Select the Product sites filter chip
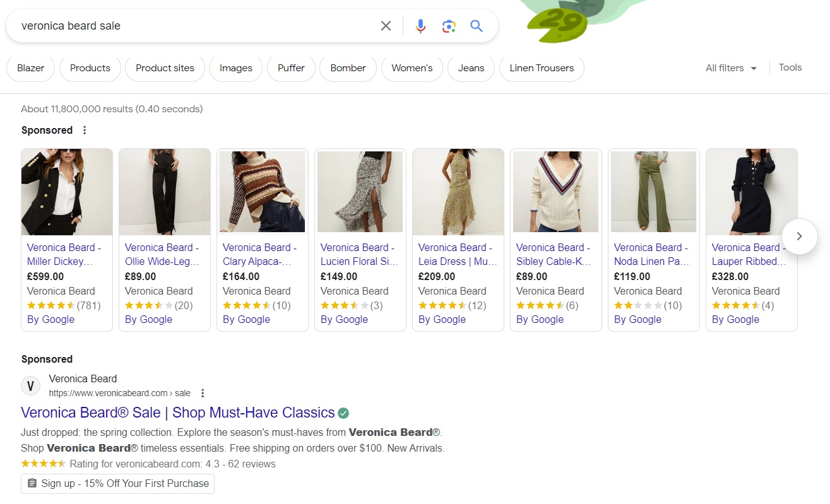830x504 pixels. point(165,68)
